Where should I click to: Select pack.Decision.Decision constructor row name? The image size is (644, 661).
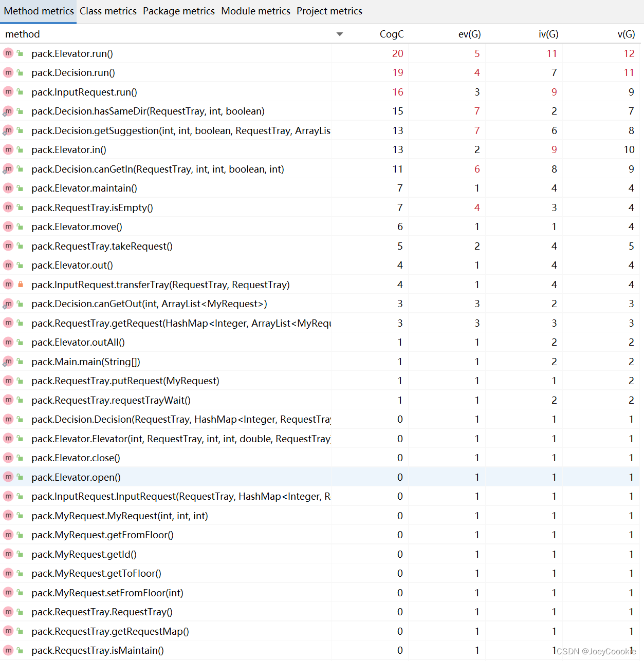tap(181, 419)
